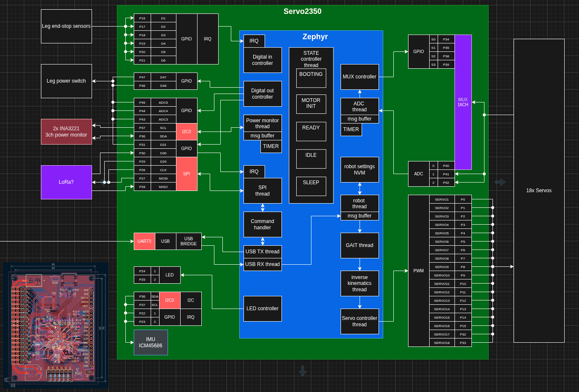Select the Leg end-stop sensors block
This screenshot has width=579, height=392.
pyautogui.click(x=66, y=26)
